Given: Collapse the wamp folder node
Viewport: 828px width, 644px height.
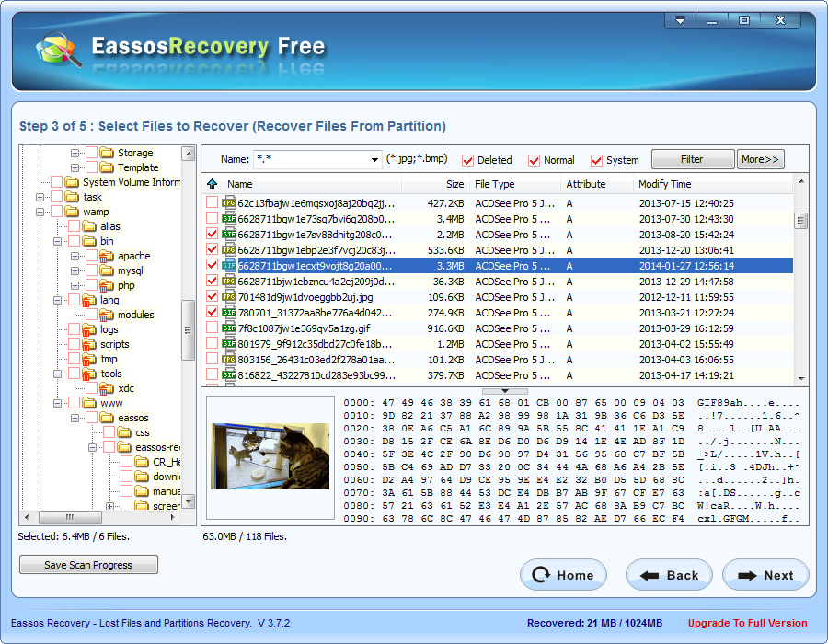Looking at the screenshot, I should [x=40, y=213].
